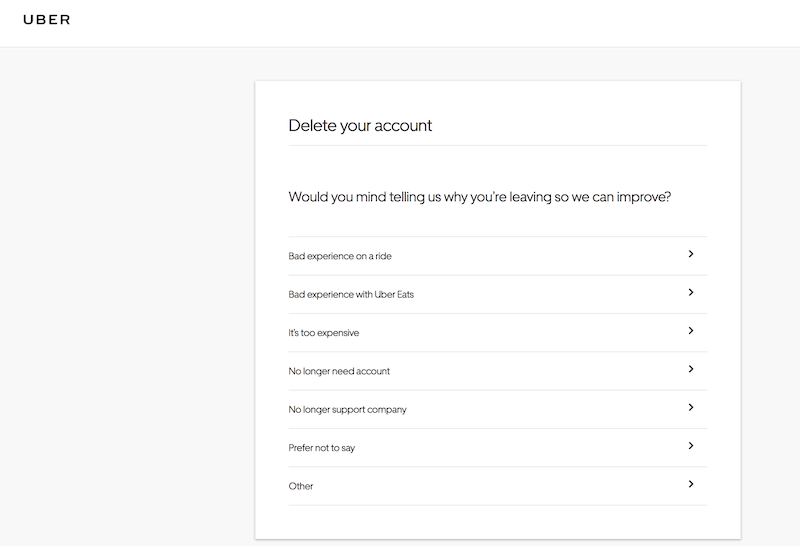Open the 'Other' reason entry
The image size is (800, 546).
point(497,486)
